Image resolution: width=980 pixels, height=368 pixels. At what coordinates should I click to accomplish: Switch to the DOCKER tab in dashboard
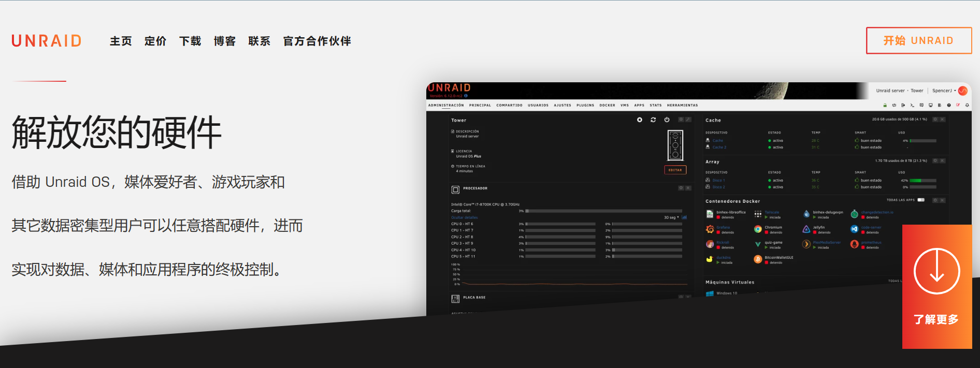(607, 105)
